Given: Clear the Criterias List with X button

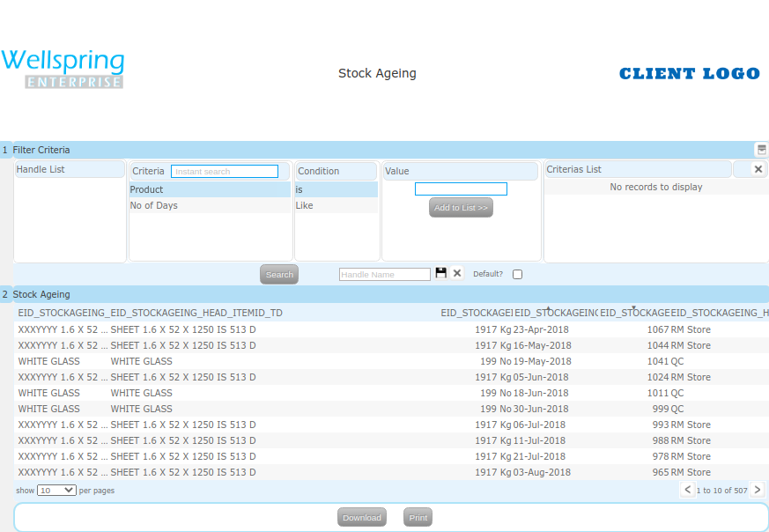Looking at the screenshot, I should [758, 169].
